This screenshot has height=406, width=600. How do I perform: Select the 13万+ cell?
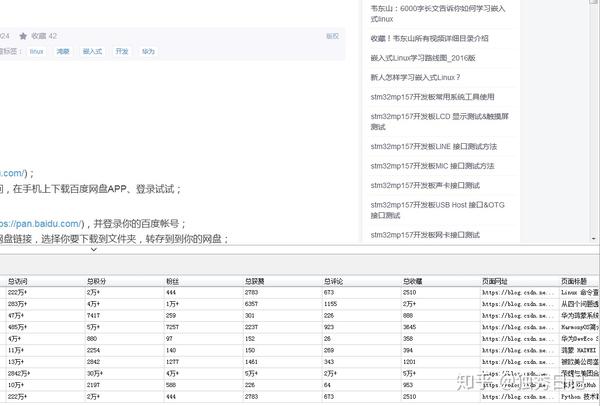point(46,362)
